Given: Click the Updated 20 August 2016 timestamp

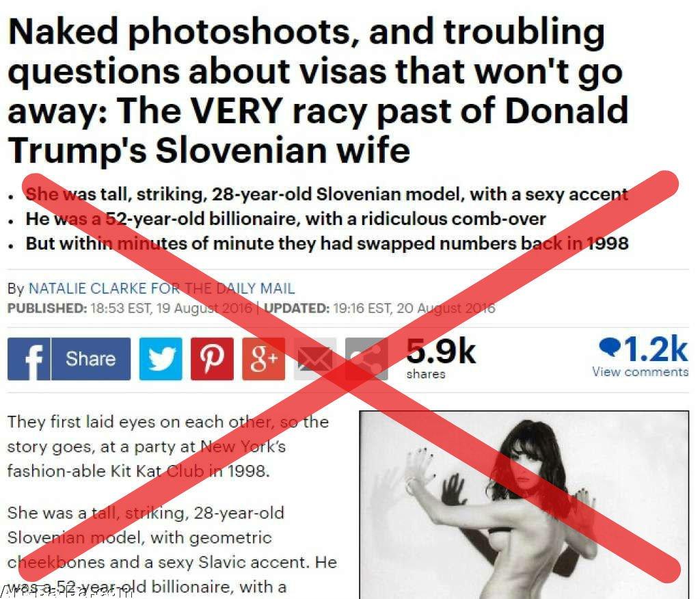Looking at the screenshot, I should [x=379, y=308].
